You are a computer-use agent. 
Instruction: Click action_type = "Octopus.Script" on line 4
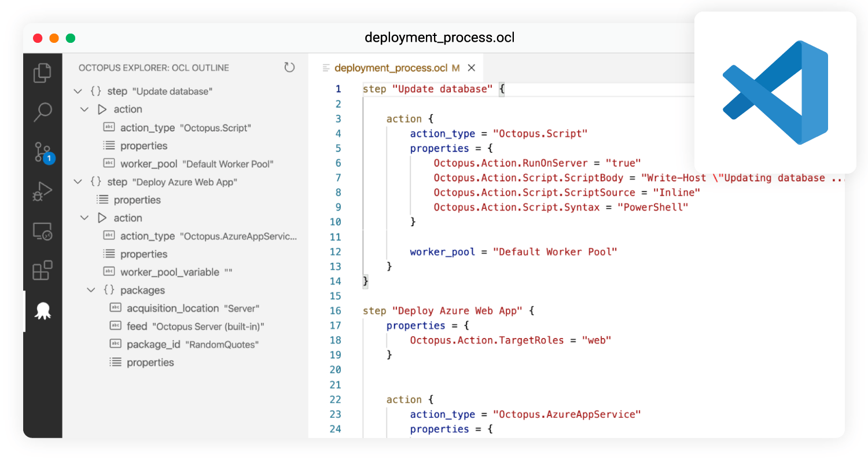click(499, 134)
